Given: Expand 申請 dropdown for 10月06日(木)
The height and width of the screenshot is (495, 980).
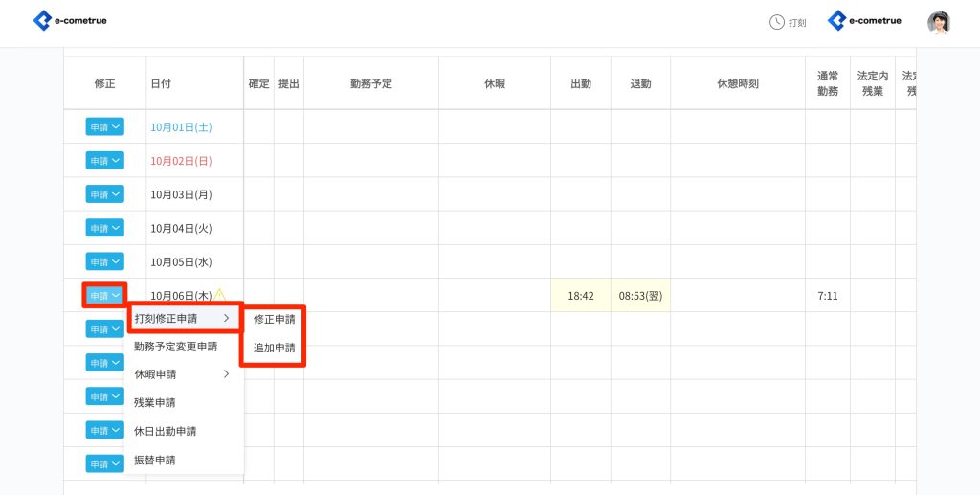Looking at the screenshot, I should point(105,295).
